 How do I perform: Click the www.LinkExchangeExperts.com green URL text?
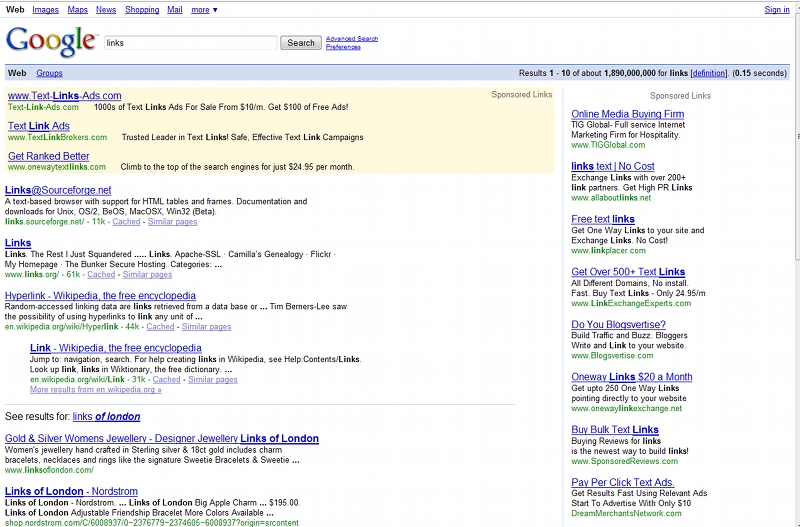click(631, 304)
